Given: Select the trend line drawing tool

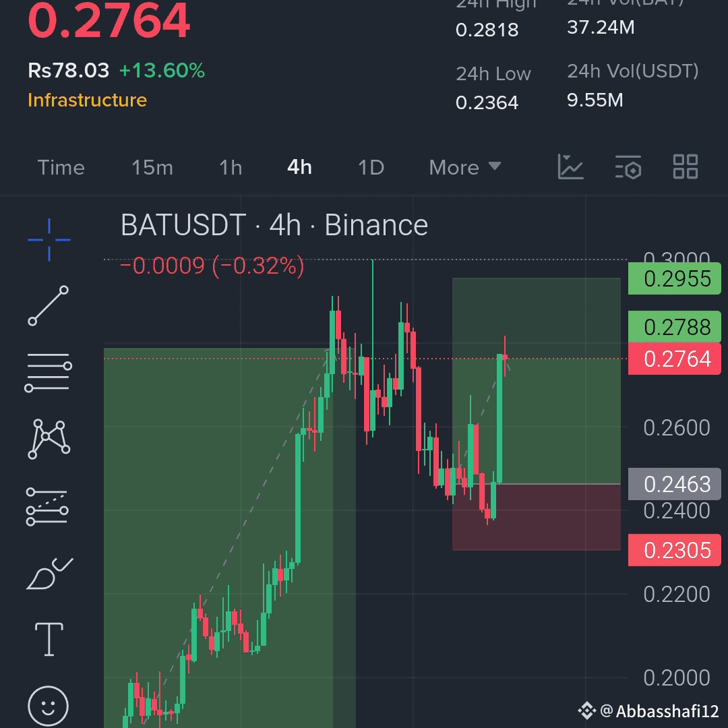Looking at the screenshot, I should pyautogui.click(x=49, y=305).
